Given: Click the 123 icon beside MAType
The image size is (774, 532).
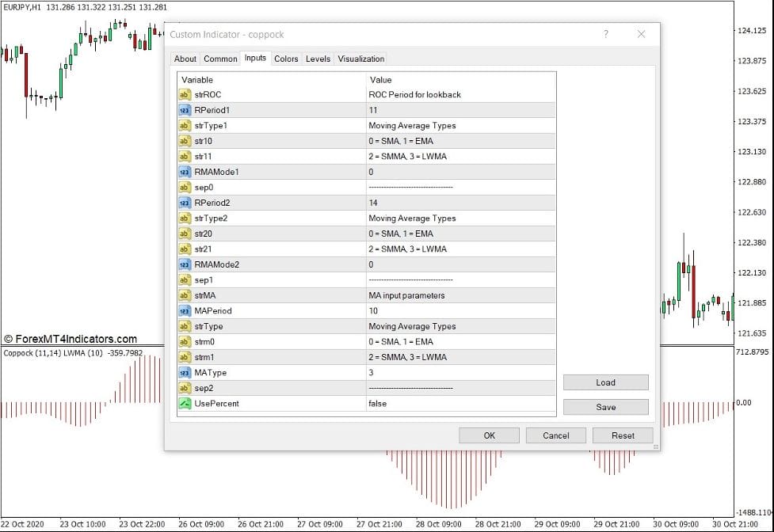Looking at the screenshot, I should click(184, 372).
